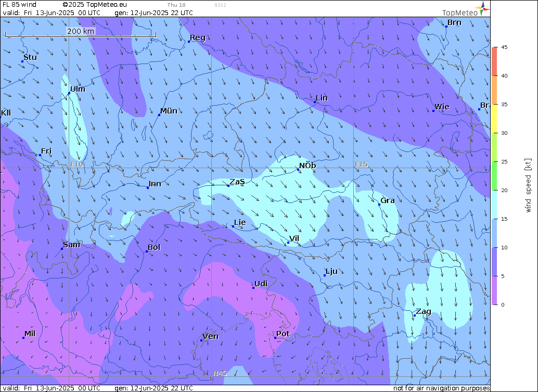Click the TopMeteo compass star logo
Image resolution: width=538 pixels, height=392 pixels.
coord(482,8)
